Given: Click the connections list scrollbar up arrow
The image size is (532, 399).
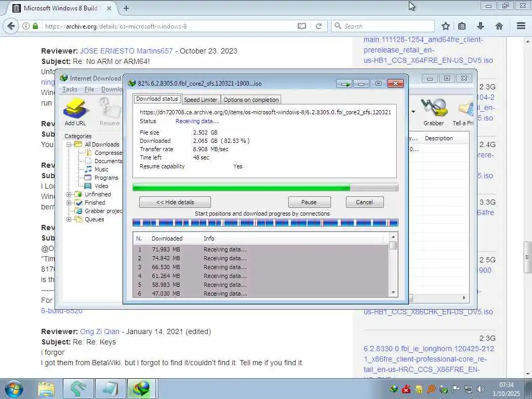Looking at the screenshot, I should point(393,237).
